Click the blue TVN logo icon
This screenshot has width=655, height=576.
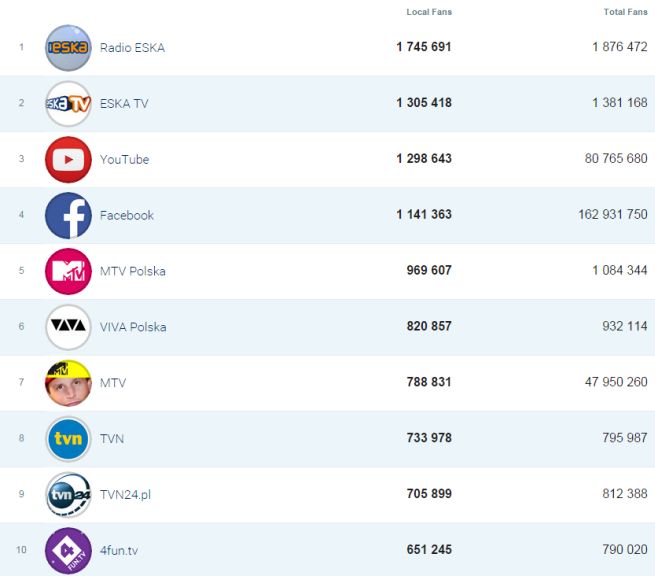(68, 439)
